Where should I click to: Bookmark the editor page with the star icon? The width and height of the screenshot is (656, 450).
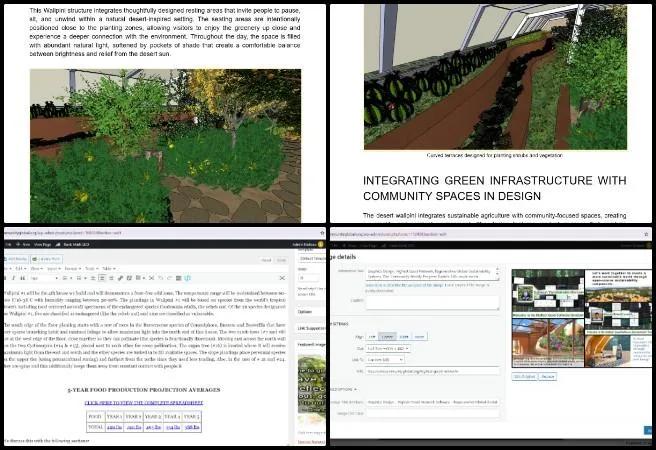322,233
